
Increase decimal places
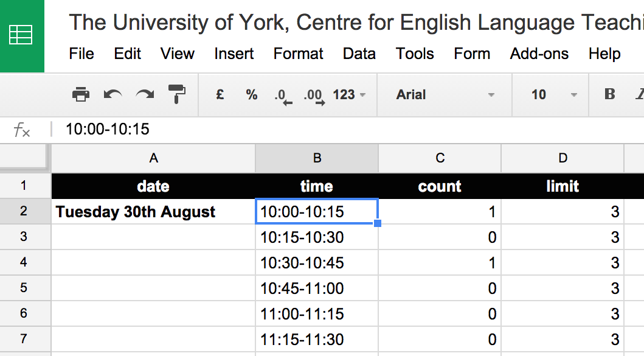pyautogui.click(x=314, y=96)
